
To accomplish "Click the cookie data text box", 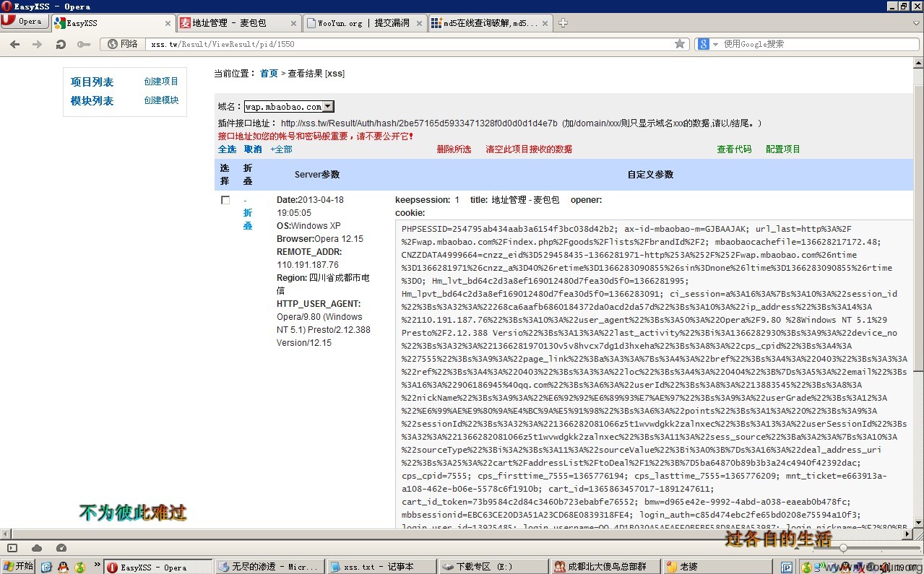I will point(654,374).
